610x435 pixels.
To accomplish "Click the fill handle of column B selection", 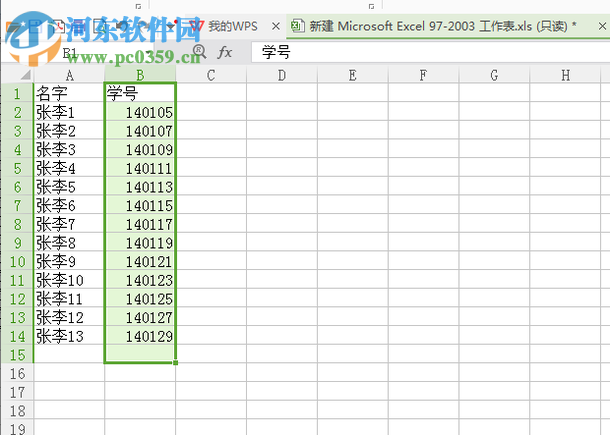I will pyautogui.click(x=175, y=363).
